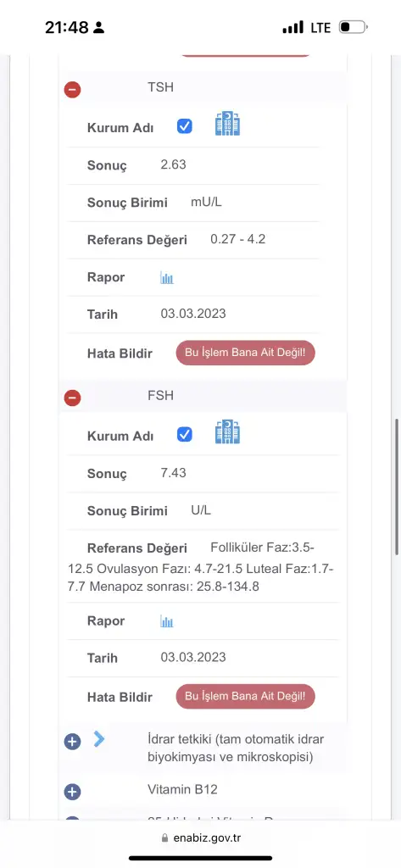Report FSH result with Bu İşlem Bana Ait Değil
This screenshot has width=401, height=868.
[245, 697]
